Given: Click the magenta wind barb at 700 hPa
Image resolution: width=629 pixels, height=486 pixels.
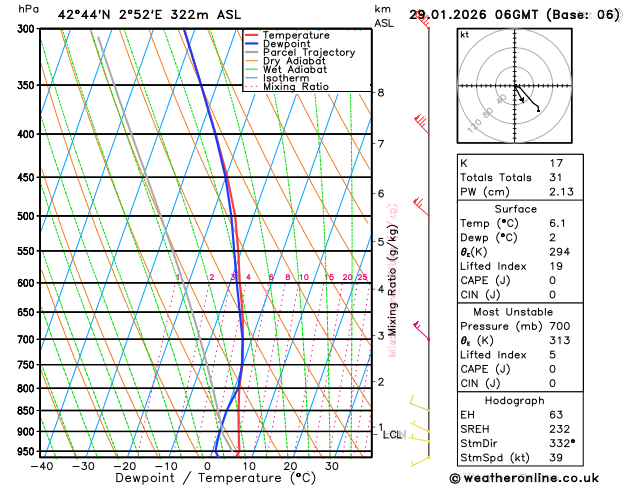Looking at the screenshot, I should (421, 331).
